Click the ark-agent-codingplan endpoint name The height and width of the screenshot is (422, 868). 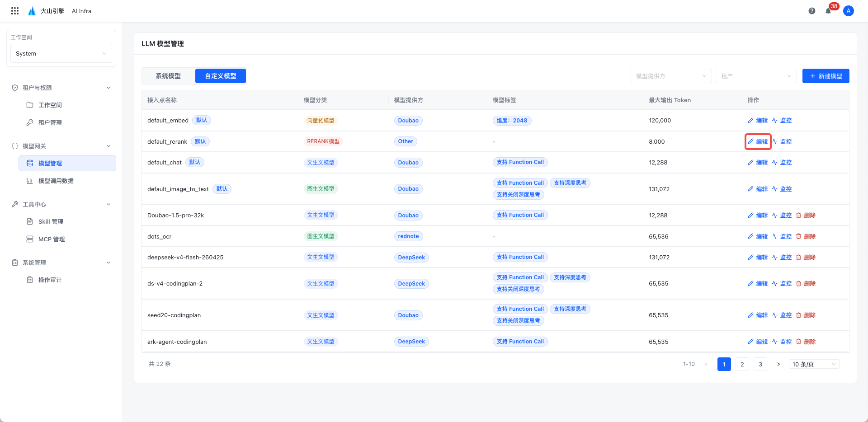click(177, 342)
